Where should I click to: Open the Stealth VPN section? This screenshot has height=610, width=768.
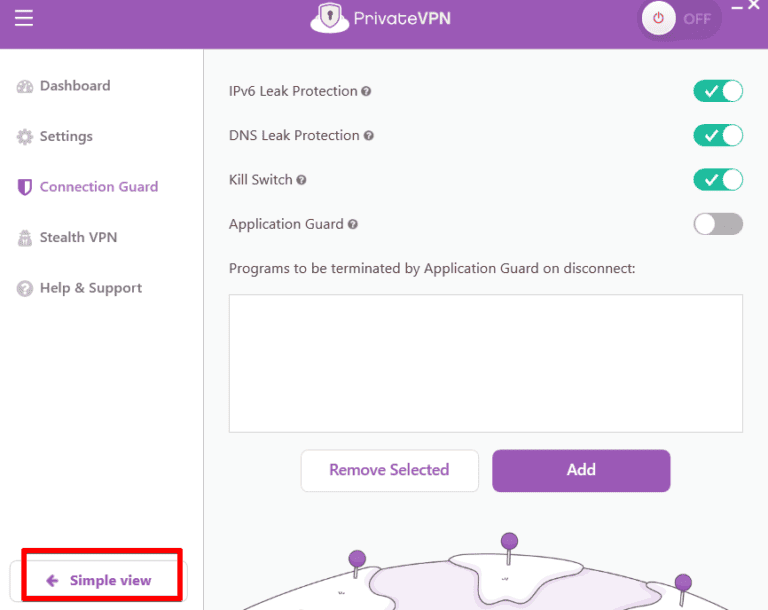tap(78, 238)
